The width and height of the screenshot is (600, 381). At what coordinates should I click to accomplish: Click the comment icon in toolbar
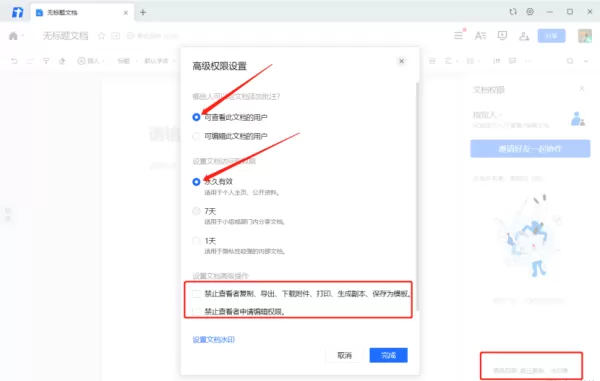(x=512, y=61)
